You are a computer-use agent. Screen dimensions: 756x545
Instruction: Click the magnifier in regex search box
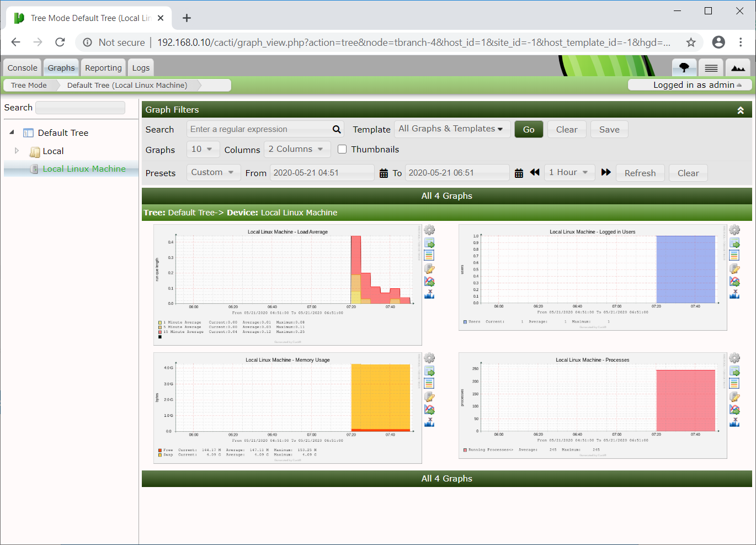pyautogui.click(x=337, y=129)
